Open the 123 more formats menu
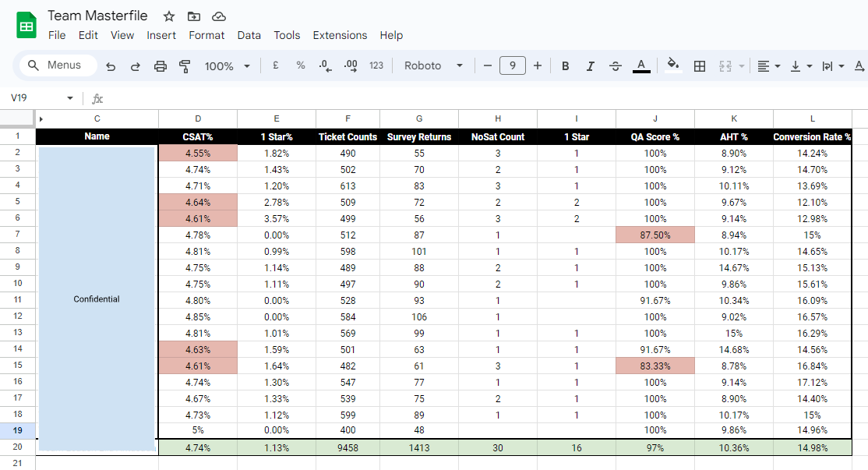Viewport: 868px width, 470px height. (376, 65)
